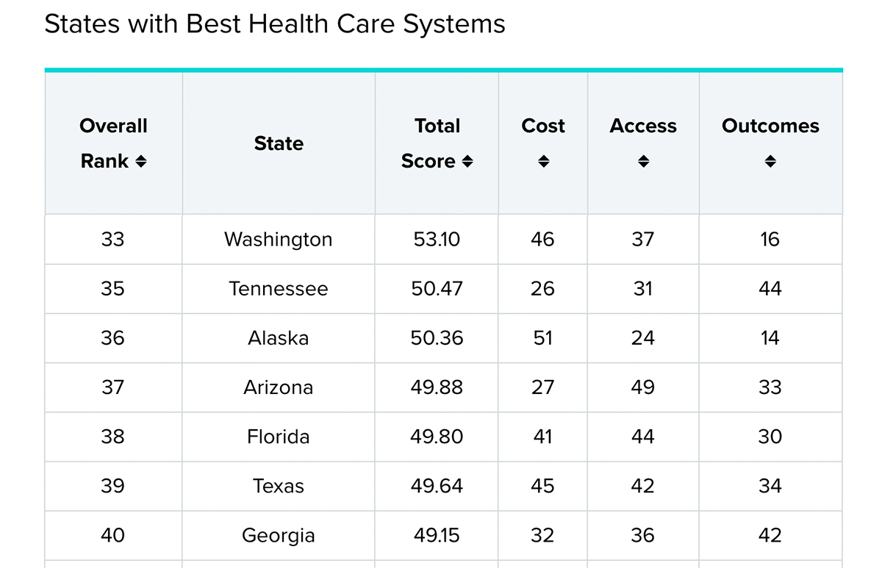Sort descending using the Total Score arrows

point(469,162)
